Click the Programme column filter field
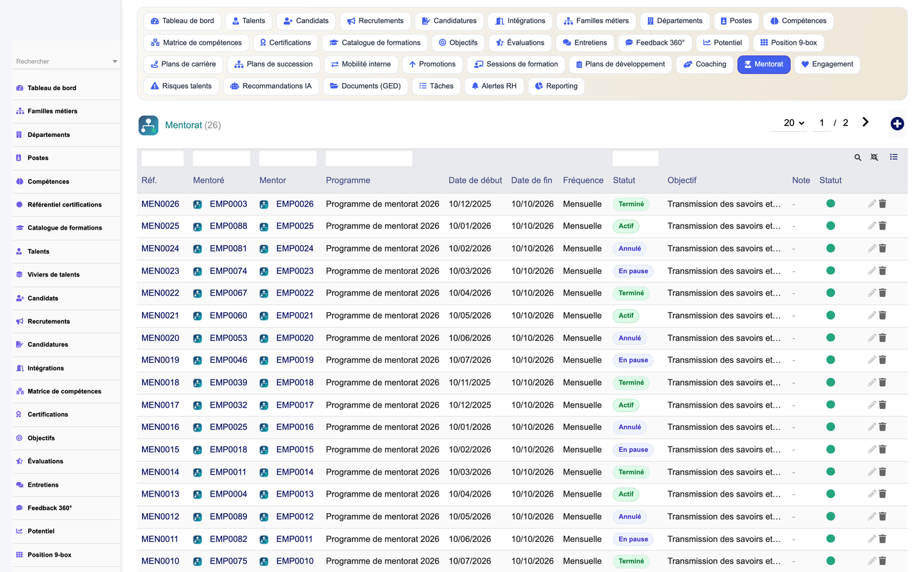The width and height of the screenshot is (924, 572). [369, 158]
